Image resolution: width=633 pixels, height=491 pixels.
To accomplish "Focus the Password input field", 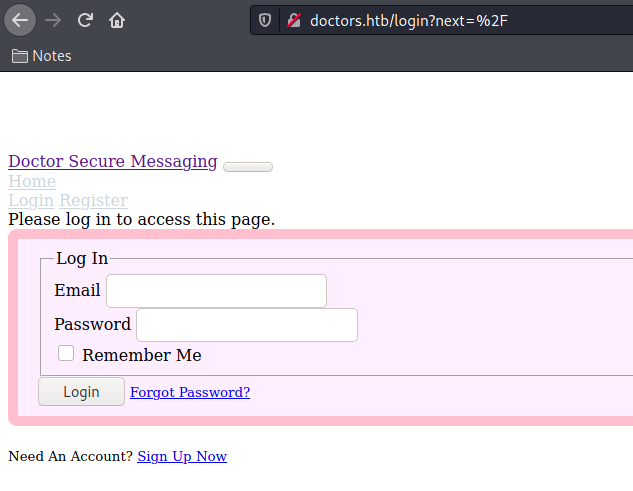I will pos(247,325).
